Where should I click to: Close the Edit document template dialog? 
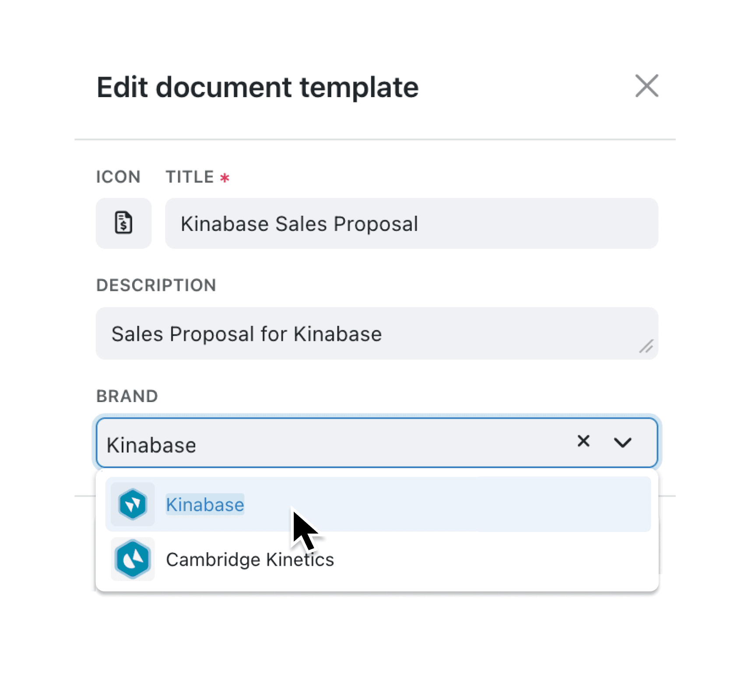647,86
